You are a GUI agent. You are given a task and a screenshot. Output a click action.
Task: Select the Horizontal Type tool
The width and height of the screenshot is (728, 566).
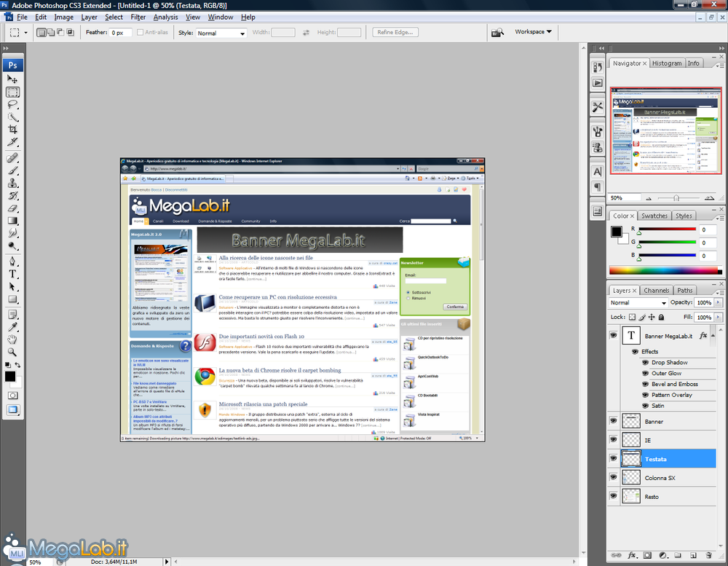pyautogui.click(x=12, y=274)
